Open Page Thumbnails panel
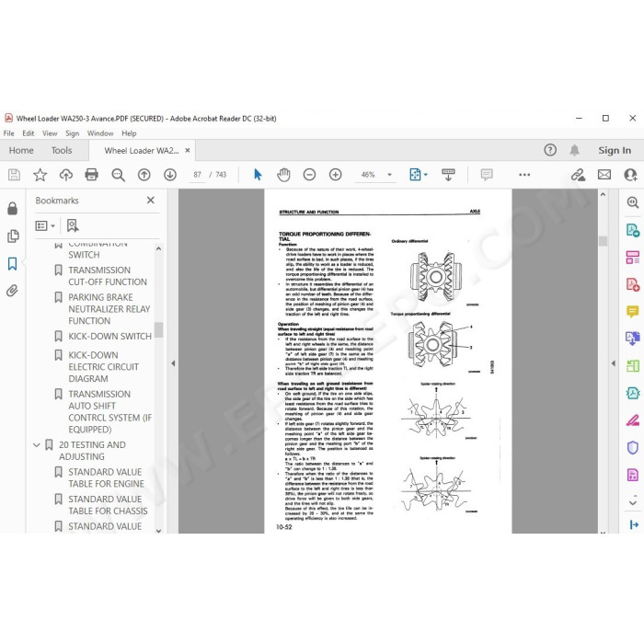Viewport: 644px width, 644px height. pos(13,236)
